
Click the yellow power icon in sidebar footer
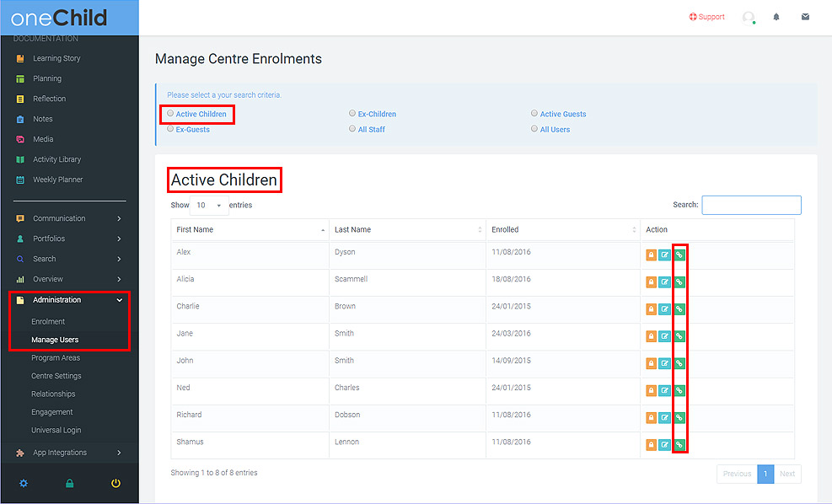click(x=115, y=484)
